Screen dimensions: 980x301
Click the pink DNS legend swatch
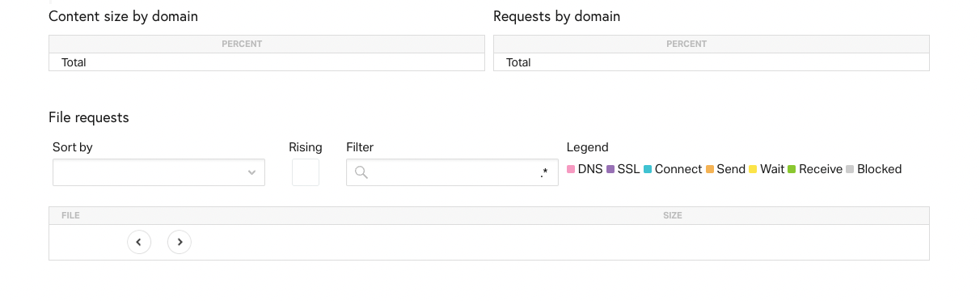point(571,169)
